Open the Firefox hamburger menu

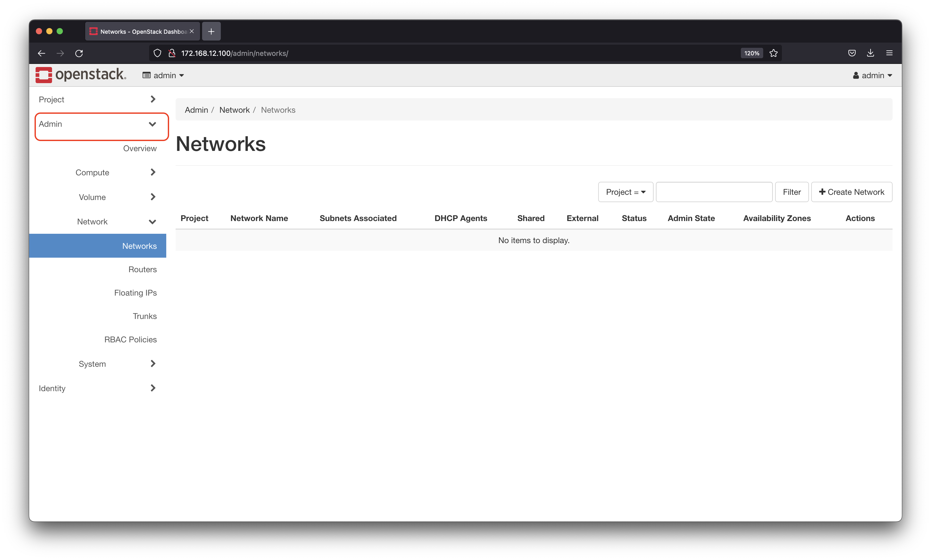click(889, 53)
